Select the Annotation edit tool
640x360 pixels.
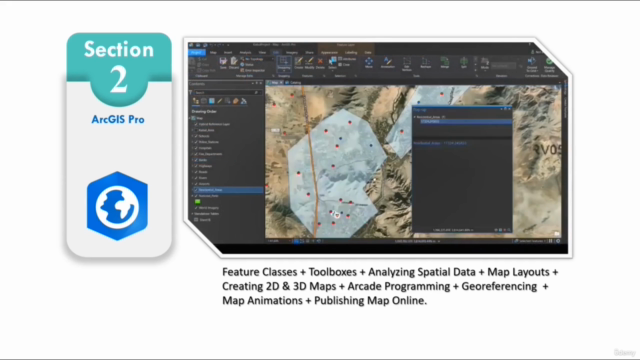tap(387, 61)
